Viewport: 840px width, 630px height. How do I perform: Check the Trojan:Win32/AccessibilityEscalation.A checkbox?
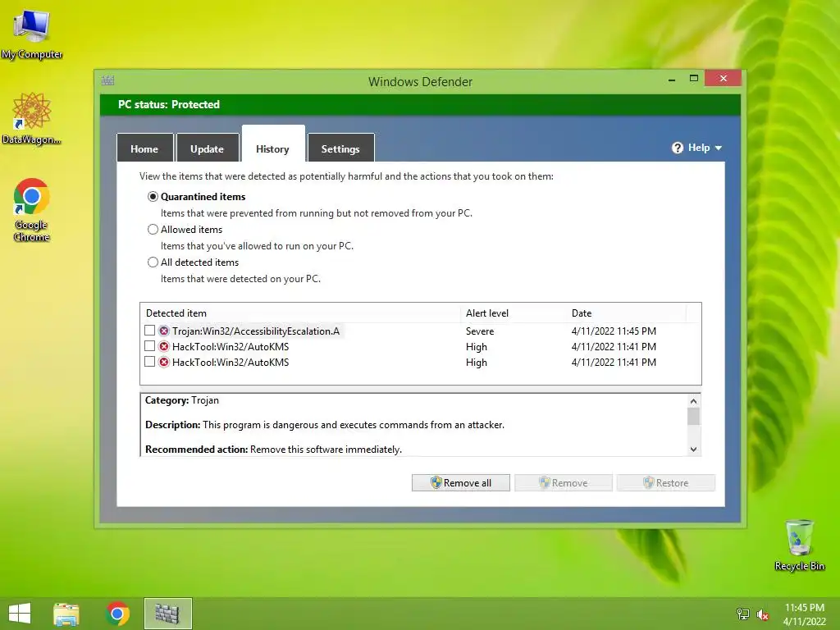pyautogui.click(x=150, y=331)
